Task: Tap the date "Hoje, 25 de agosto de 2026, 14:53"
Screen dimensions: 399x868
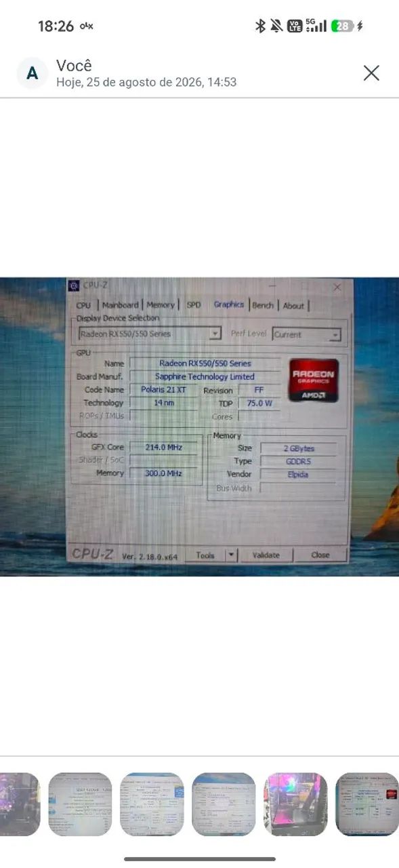Action: pos(146,82)
